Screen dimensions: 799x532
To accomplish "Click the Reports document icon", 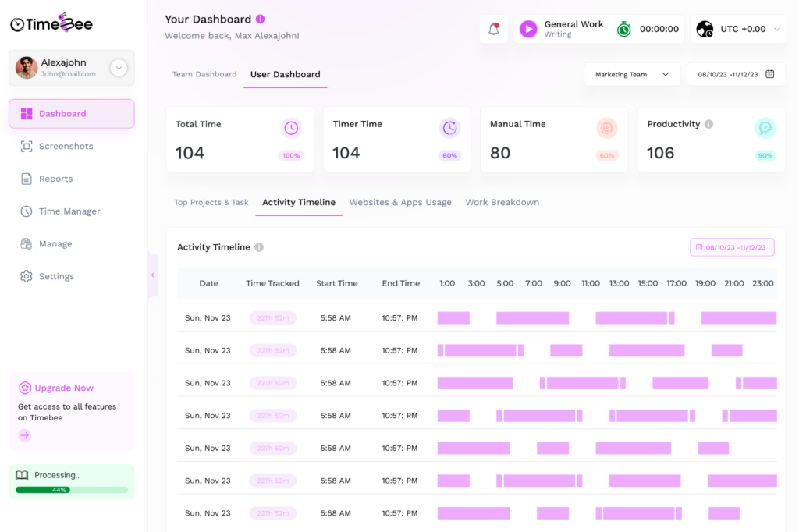I will tap(27, 179).
